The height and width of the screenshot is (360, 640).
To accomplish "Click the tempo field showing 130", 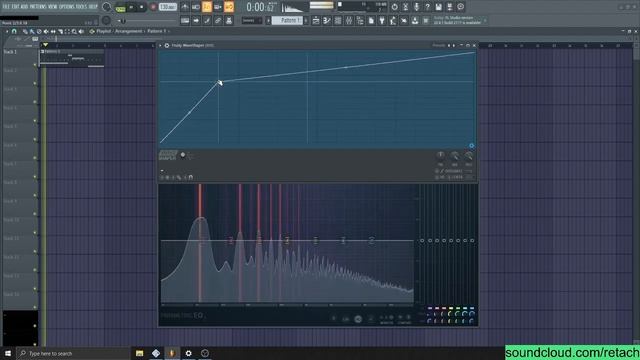I will point(167,7).
